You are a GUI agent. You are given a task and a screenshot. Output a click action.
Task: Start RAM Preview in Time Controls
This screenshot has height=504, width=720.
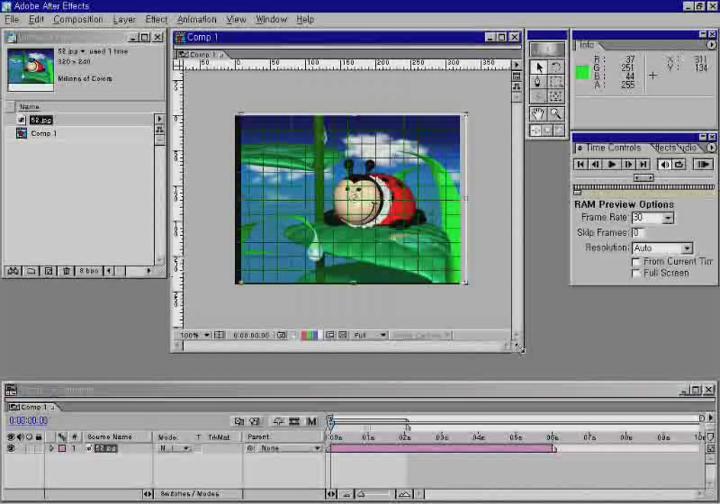703,164
